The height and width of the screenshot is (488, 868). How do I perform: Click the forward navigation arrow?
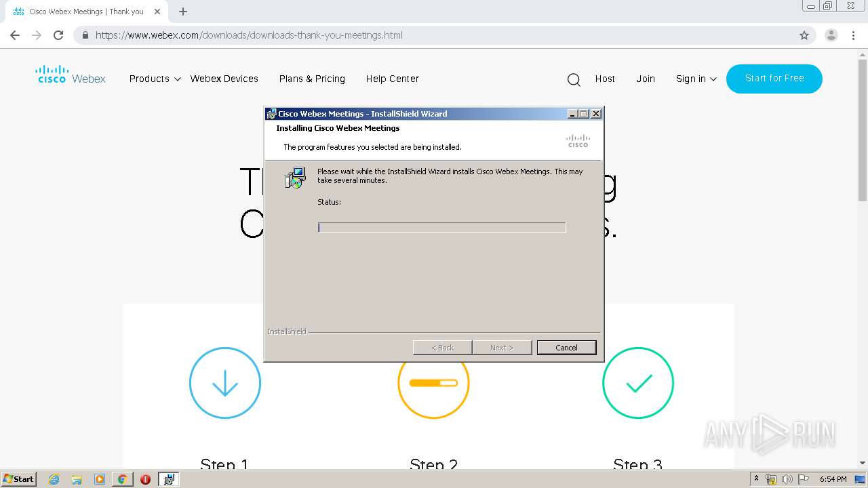click(37, 35)
